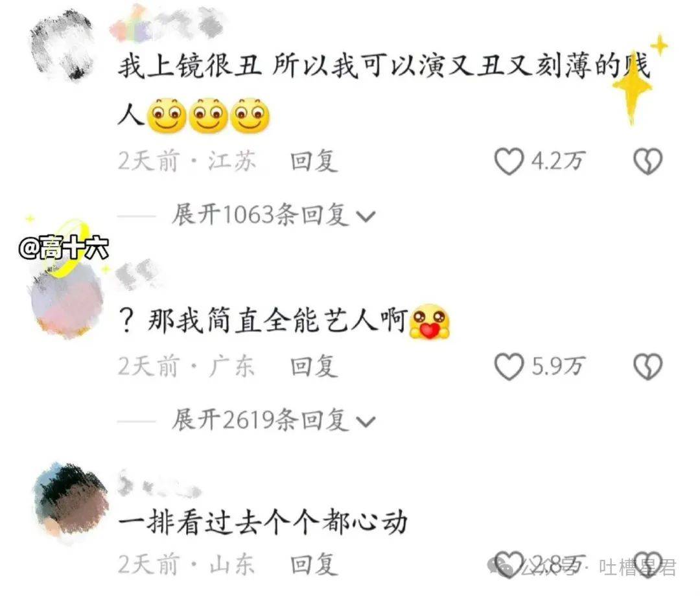Dislike the Jiangsu comment via broken heart
Viewport: 700px width, 596px height.
pos(648,161)
